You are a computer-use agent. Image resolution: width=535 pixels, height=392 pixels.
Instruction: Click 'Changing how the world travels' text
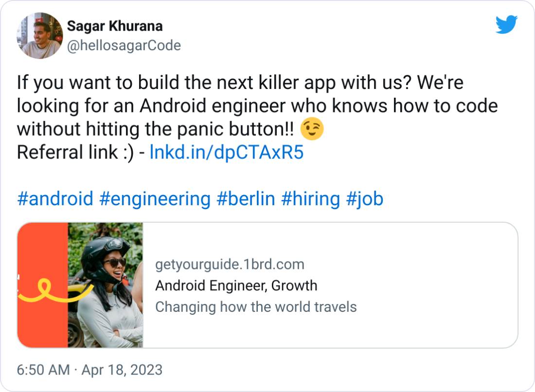tap(256, 307)
